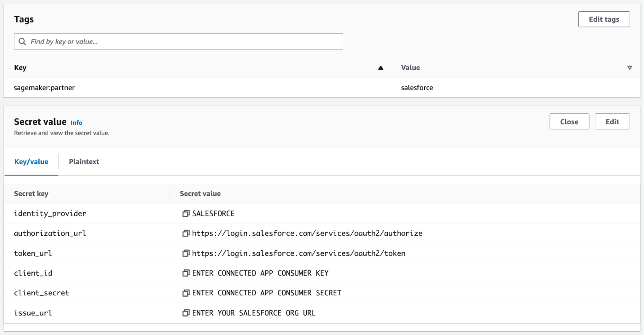Click ENTER CONNECTED APP CONSUMER SECRET text

point(267,293)
